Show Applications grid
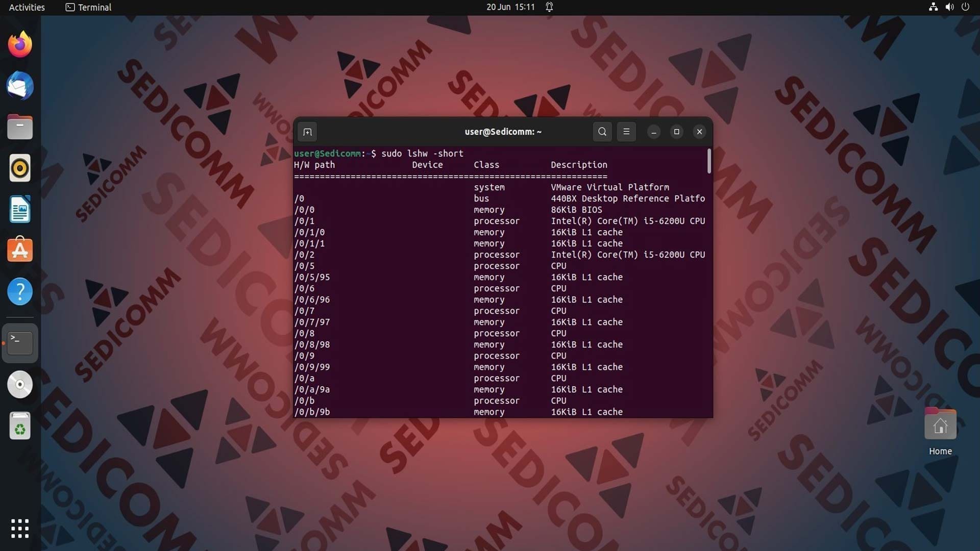980x551 pixels. pyautogui.click(x=20, y=529)
